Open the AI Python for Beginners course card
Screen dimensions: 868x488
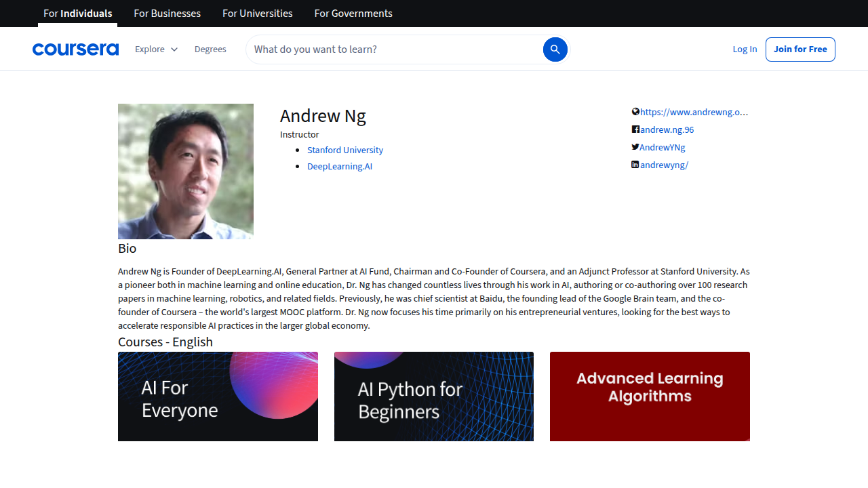434,396
